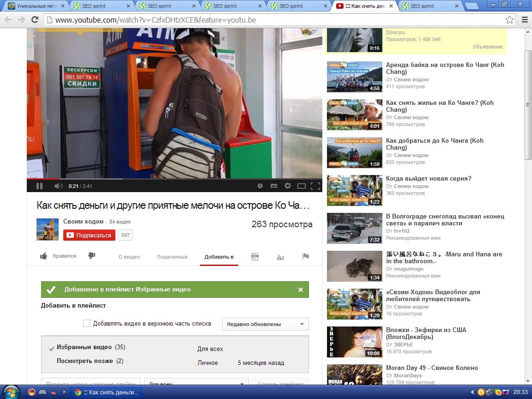The height and width of the screenshot is (399, 532).
Task: Click the video title text
Action: pyautogui.click(x=173, y=205)
